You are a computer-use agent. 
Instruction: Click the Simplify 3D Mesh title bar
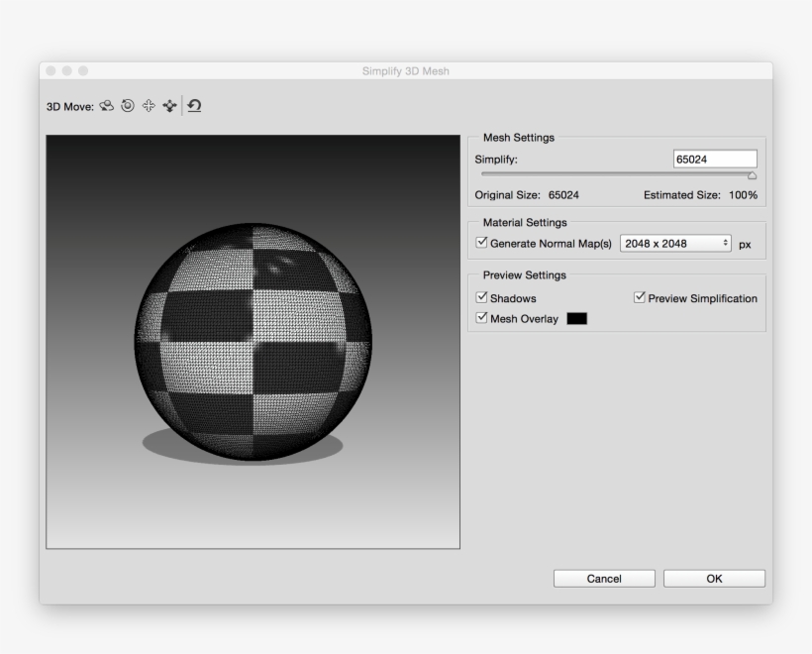tap(406, 70)
